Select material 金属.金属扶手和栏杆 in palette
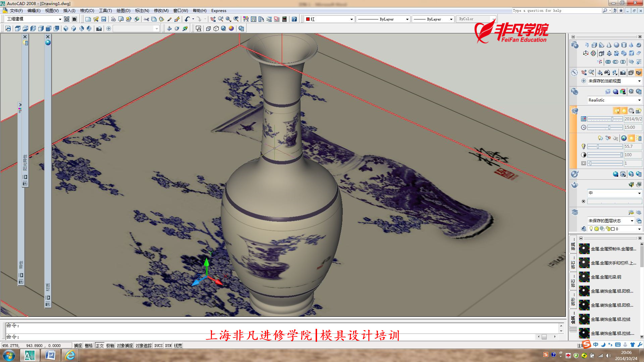644x362 pixels. (607, 263)
